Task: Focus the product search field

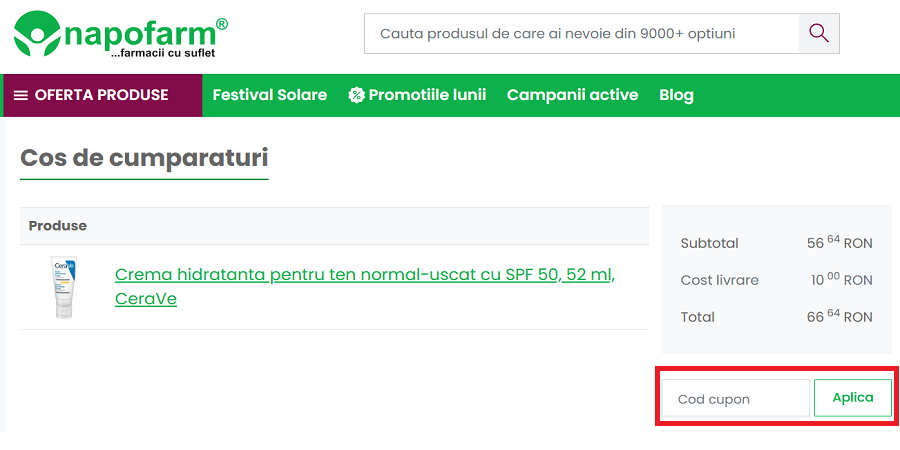Action: [581, 33]
